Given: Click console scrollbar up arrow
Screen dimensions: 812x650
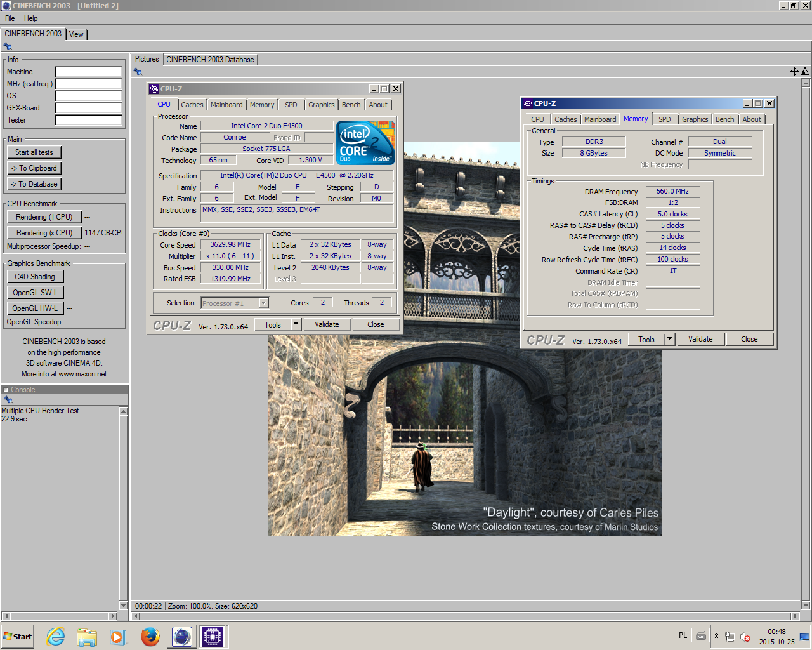Looking at the screenshot, I should pos(123,411).
